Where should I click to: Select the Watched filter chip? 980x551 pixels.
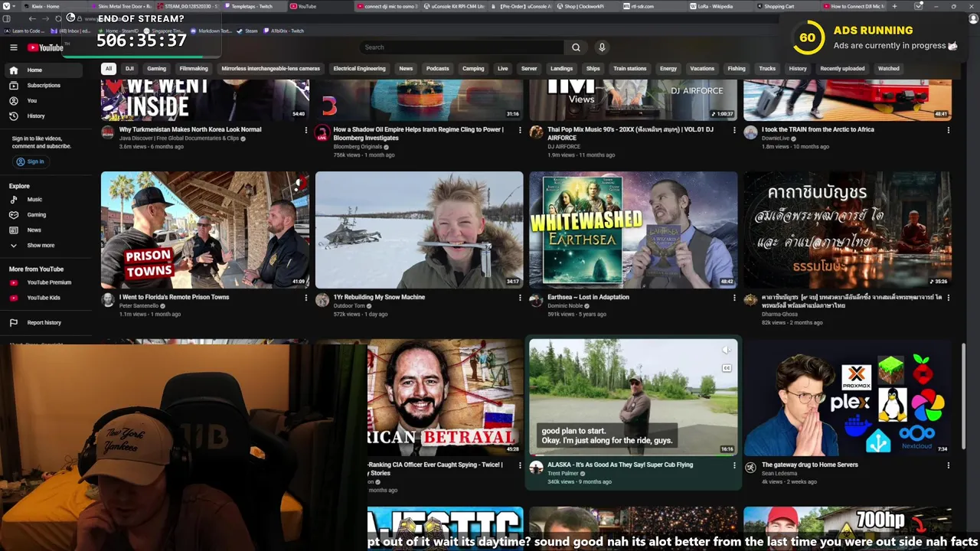(889, 69)
